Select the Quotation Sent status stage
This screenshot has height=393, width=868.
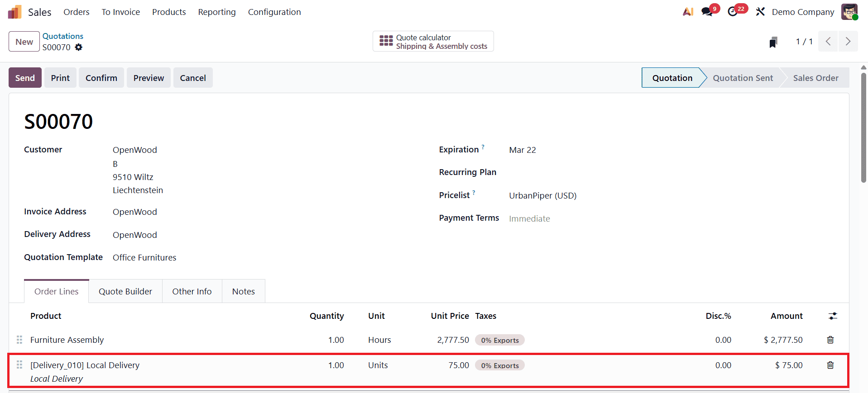pyautogui.click(x=743, y=78)
